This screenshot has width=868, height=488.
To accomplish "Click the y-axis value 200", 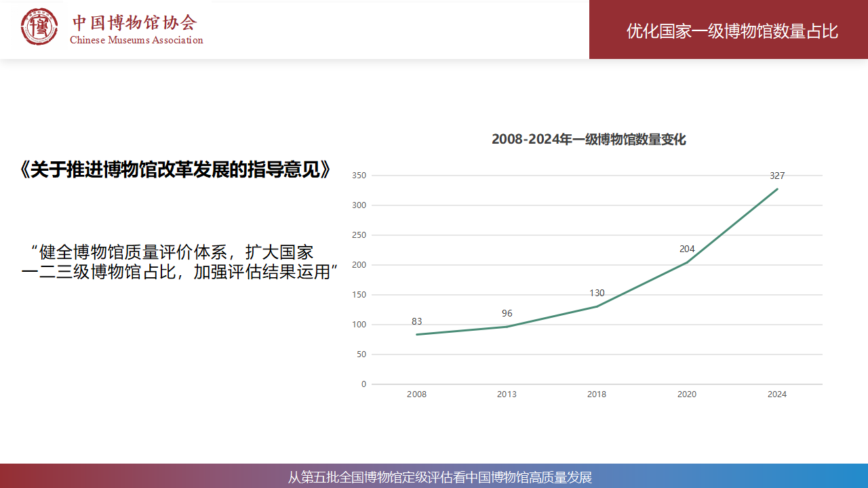I will [x=359, y=265].
